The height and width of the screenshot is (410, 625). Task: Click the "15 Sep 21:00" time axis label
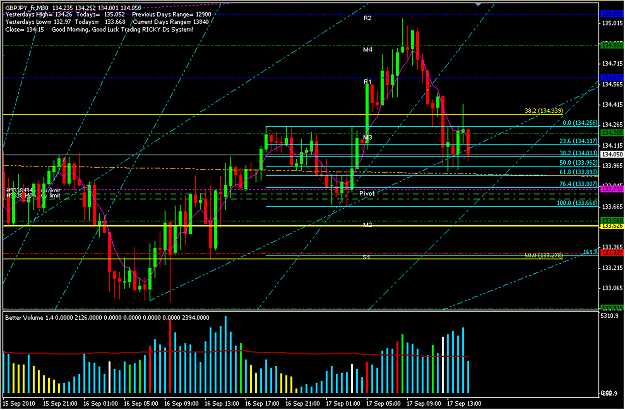click(x=59, y=403)
